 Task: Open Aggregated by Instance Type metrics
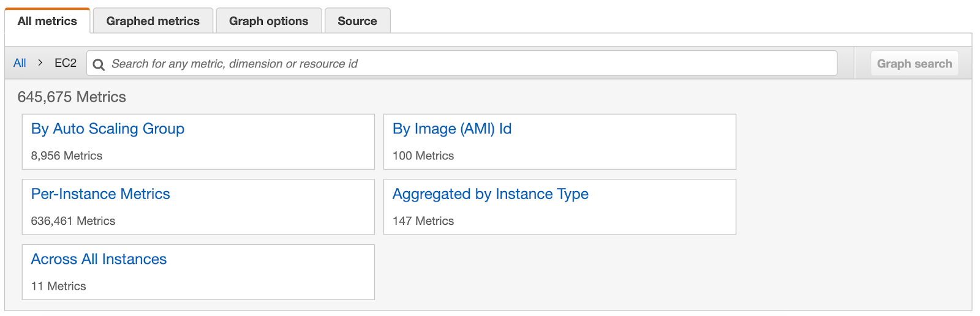490,194
